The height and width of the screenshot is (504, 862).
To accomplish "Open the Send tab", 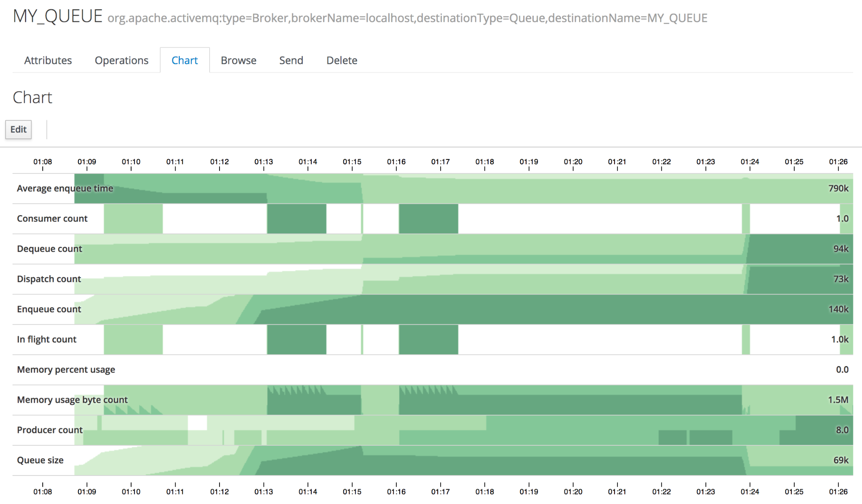I will click(x=291, y=60).
